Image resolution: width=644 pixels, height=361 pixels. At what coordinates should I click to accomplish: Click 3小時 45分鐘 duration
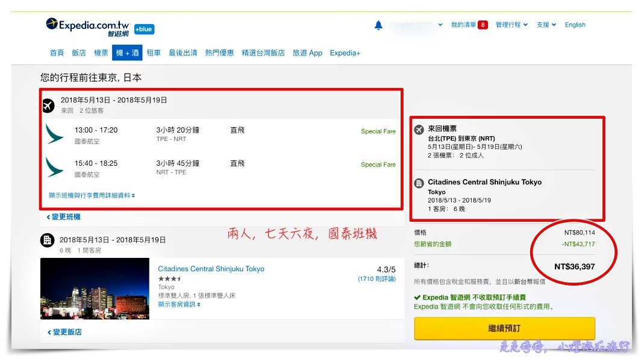(x=178, y=163)
